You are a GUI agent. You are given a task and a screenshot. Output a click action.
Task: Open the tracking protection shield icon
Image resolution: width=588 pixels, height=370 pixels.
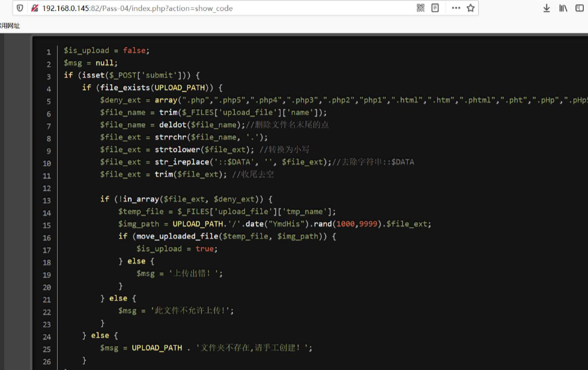(x=20, y=8)
